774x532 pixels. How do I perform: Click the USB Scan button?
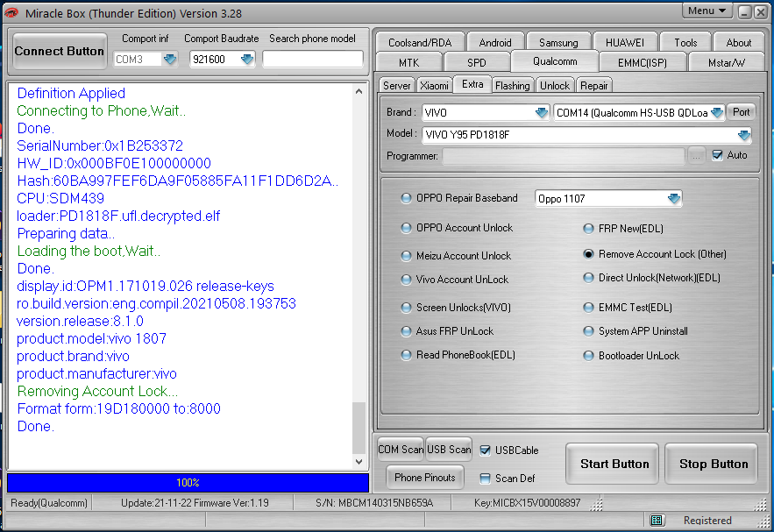click(x=449, y=449)
